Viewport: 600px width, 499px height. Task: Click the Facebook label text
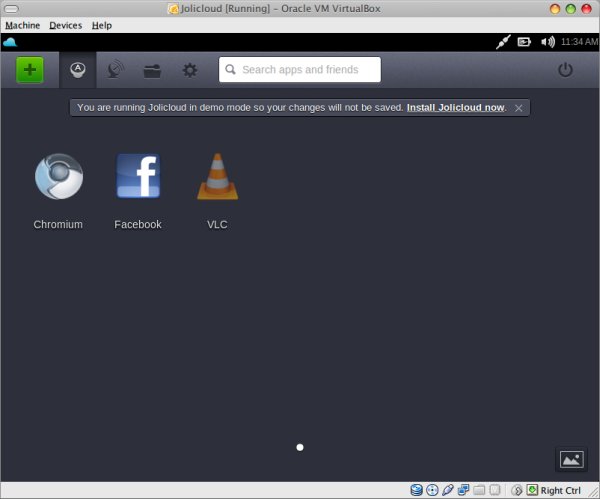(138, 224)
